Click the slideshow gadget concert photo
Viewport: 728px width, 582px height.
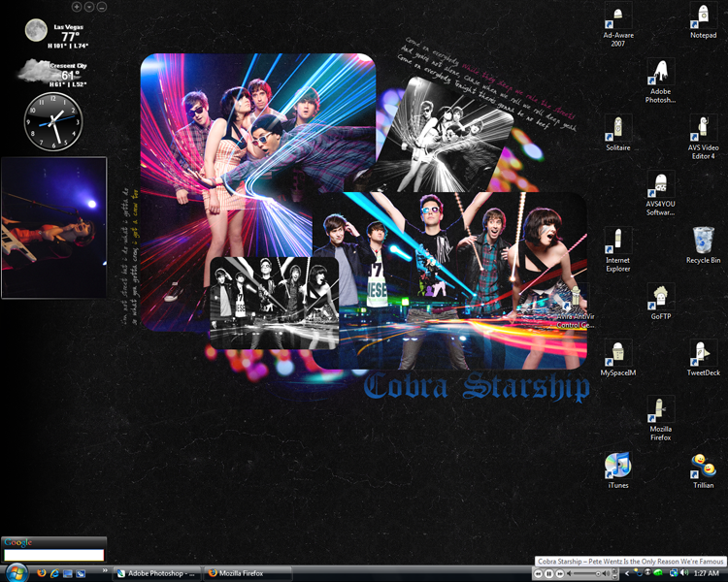click(x=53, y=227)
